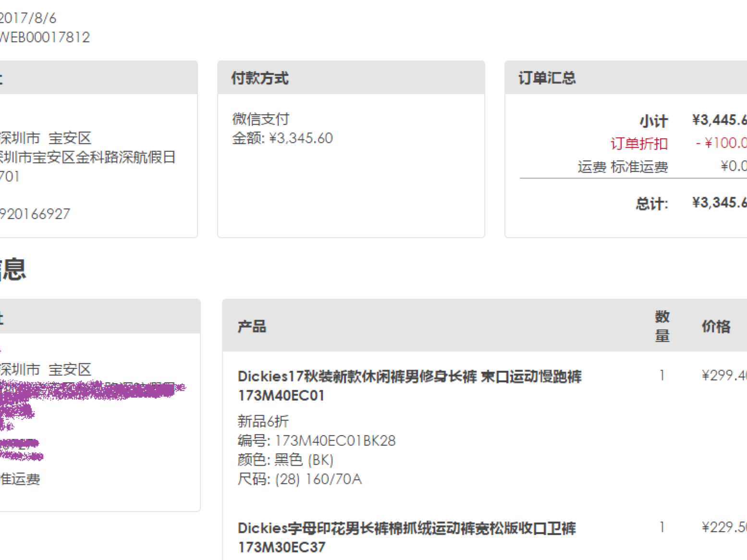Click the payment amount ¥3,345.60
The width and height of the screenshot is (747, 560).
click(301, 138)
